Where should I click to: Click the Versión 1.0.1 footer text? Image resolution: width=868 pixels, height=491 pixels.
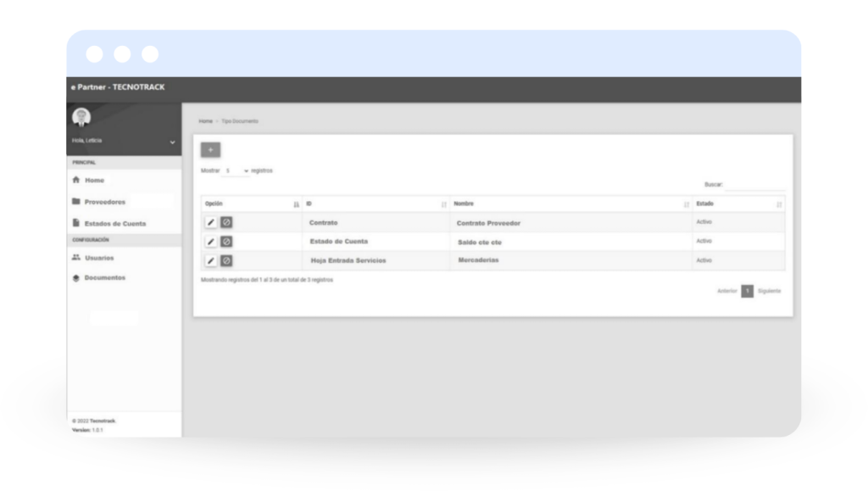coord(87,430)
